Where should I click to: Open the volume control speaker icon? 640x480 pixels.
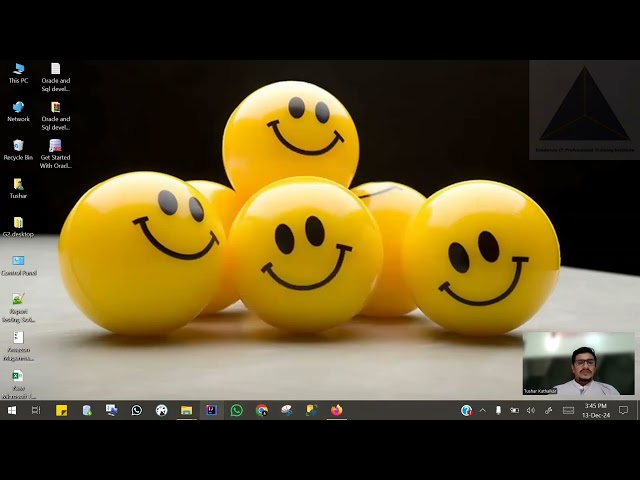[x=531, y=410]
